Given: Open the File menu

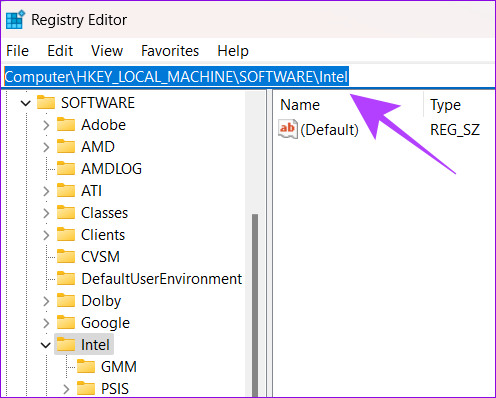Looking at the screenshot, I should click(x=18, y=51).
